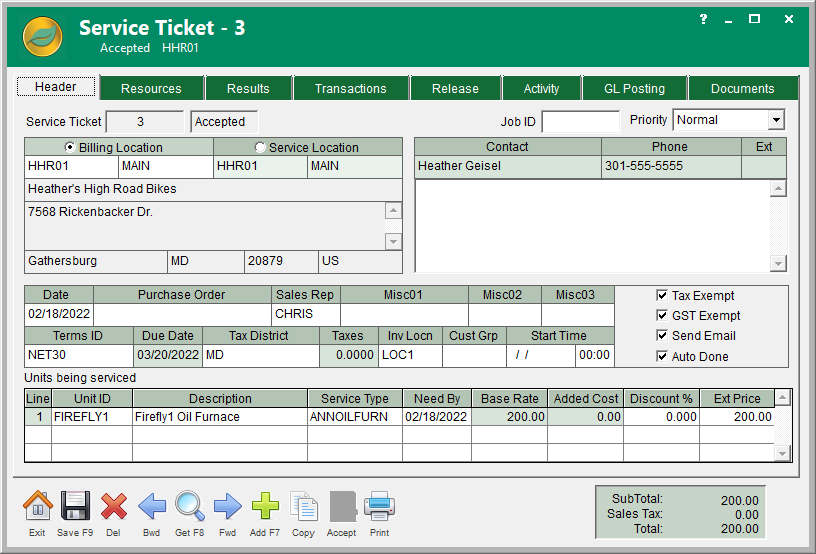Open the Priority dropdown
This screenshot has height=554, width=816.
point(776,120)
